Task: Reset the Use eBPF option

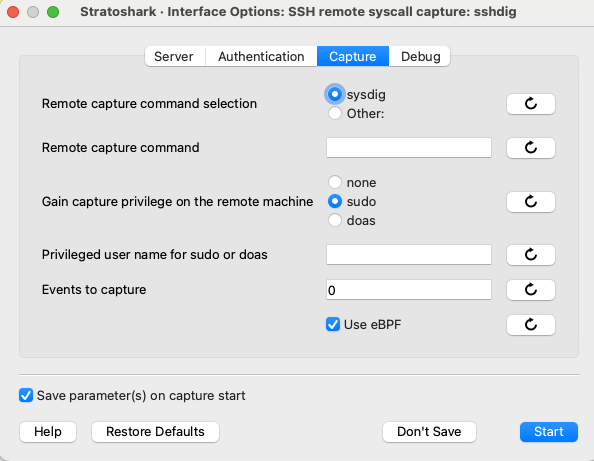Action: (531, 325)
